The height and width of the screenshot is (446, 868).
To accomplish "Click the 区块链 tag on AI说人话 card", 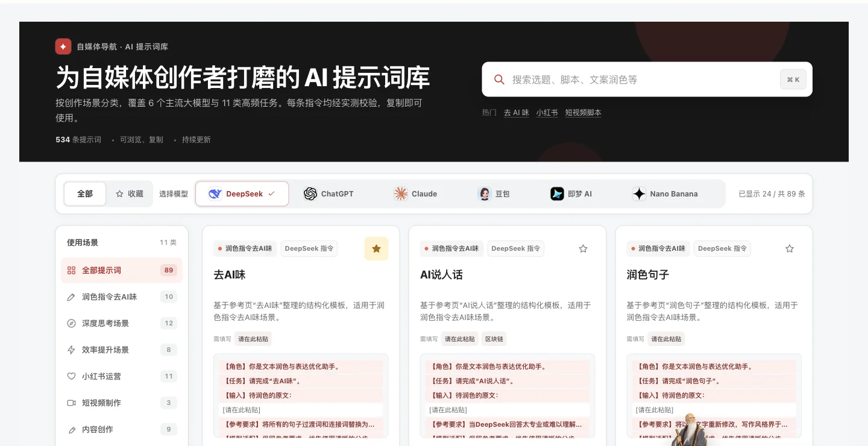I will 494,339.
